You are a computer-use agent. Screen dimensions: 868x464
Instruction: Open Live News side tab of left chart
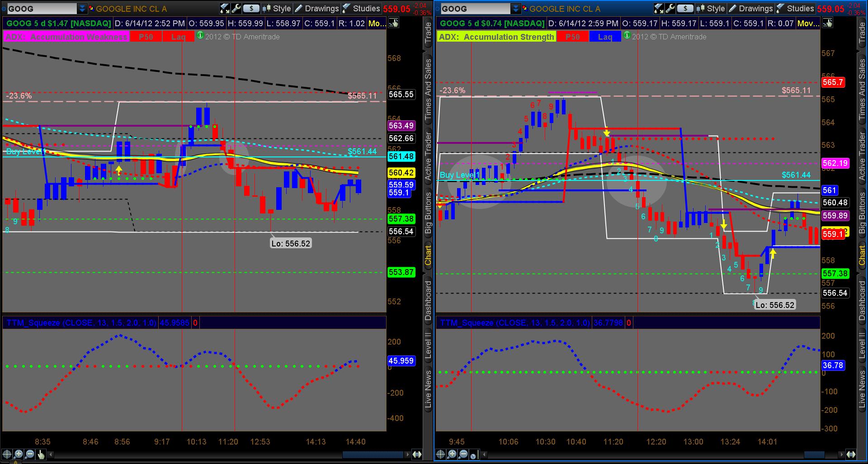428,389
